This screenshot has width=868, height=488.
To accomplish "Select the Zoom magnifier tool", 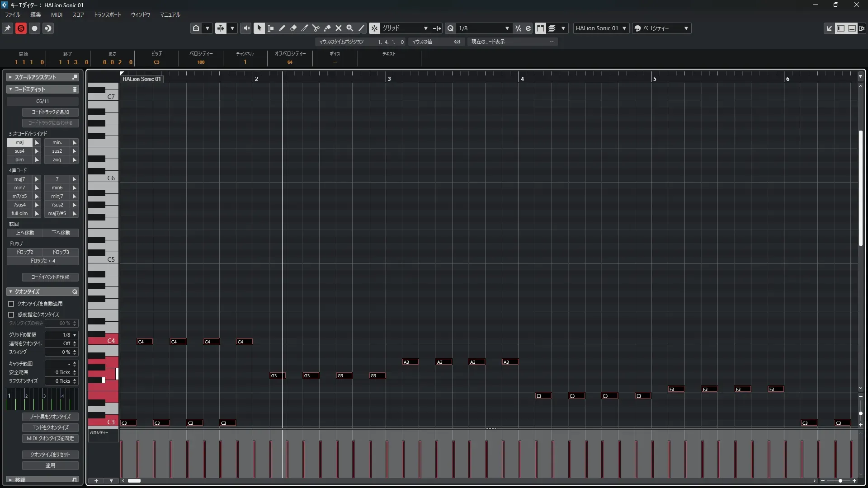I will [x=349, y=28].
